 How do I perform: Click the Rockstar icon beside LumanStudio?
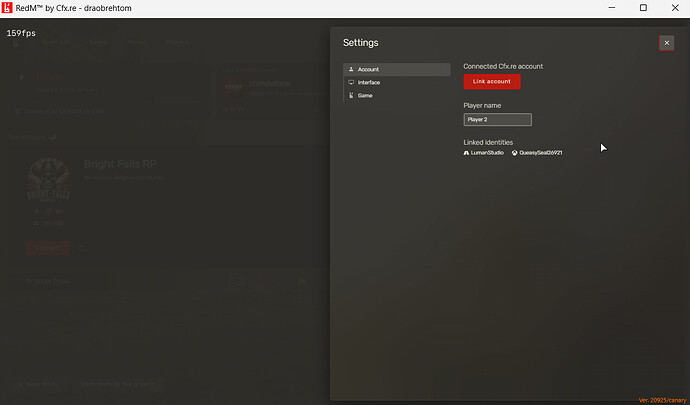[x=466, y=153]
